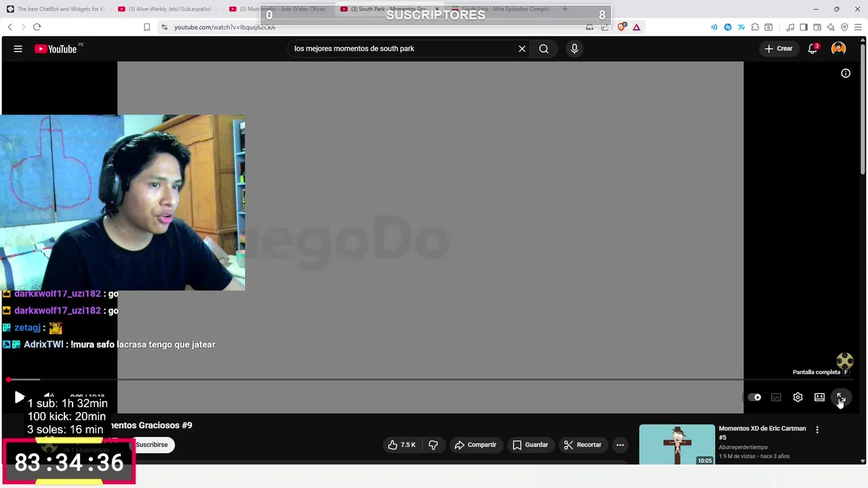The width and height of the screenshot is (868, 488).
Task: Open a new browser tab
Action: point(564,9)
